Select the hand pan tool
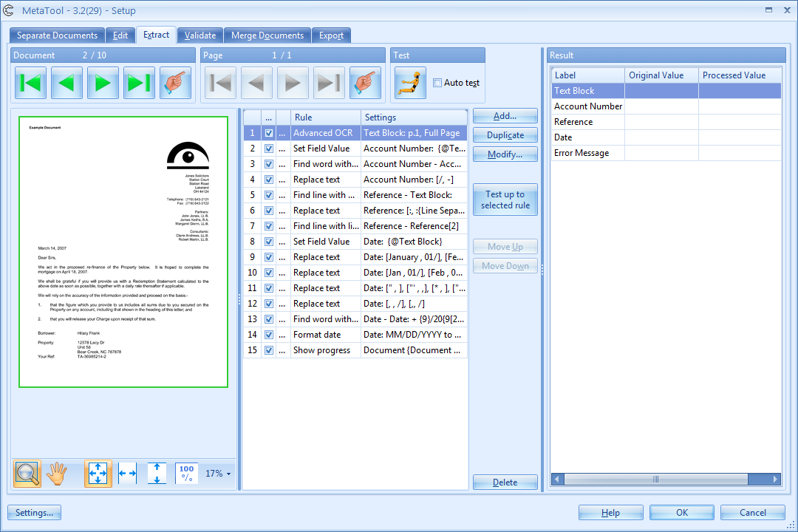This screenshot has width=798, height=532. (x=56, y=474)
